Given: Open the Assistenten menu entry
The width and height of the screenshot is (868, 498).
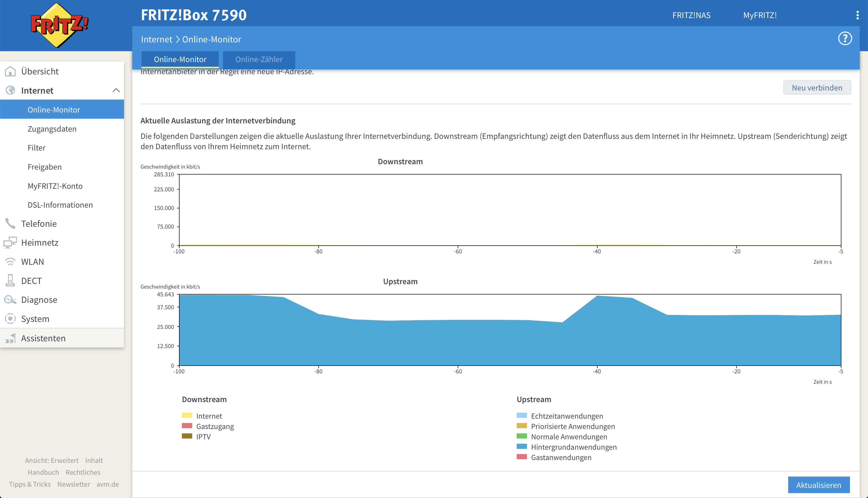Looking at the screenshot, I should coord(62,338).
